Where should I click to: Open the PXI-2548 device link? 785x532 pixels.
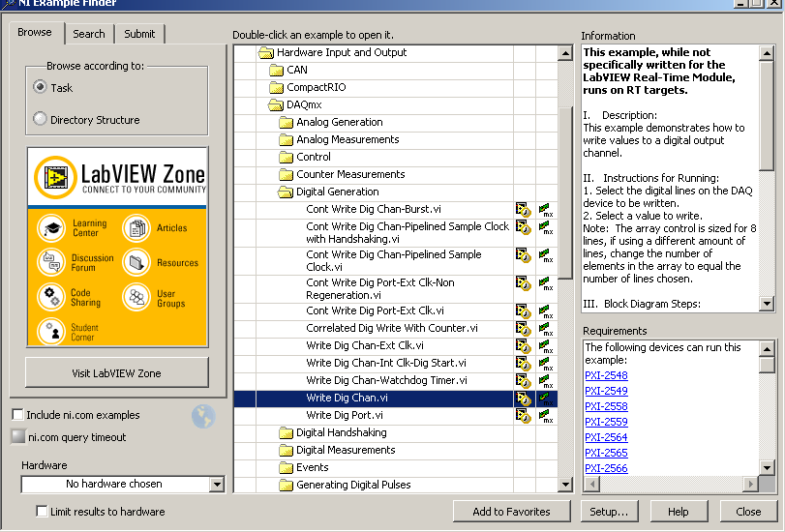click(x=606, y=375)
